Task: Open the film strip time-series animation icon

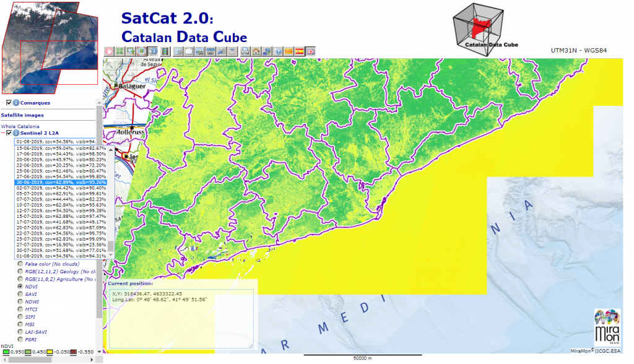Action: [165, 51]
